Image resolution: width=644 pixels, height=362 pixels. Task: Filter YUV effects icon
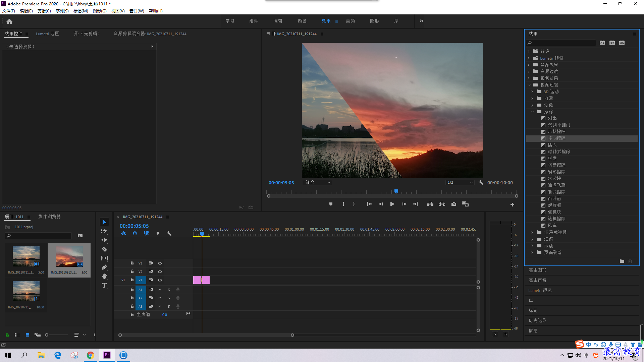(x=622, y=43)
